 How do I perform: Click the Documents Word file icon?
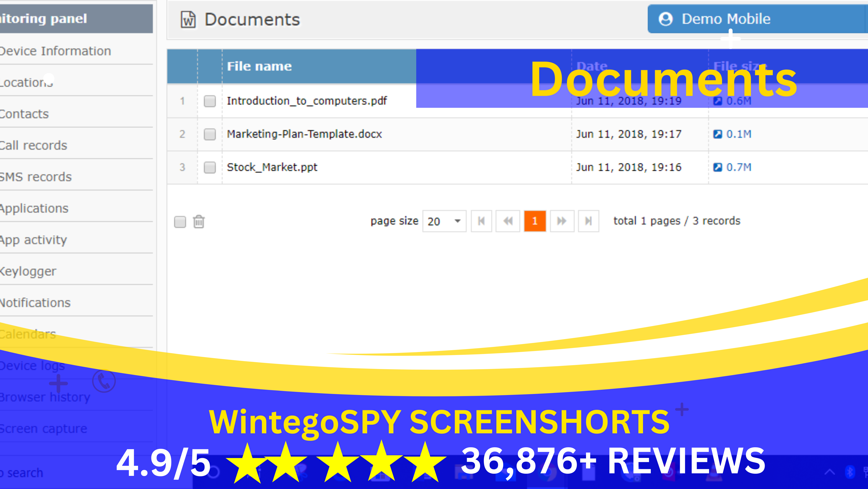188,19
